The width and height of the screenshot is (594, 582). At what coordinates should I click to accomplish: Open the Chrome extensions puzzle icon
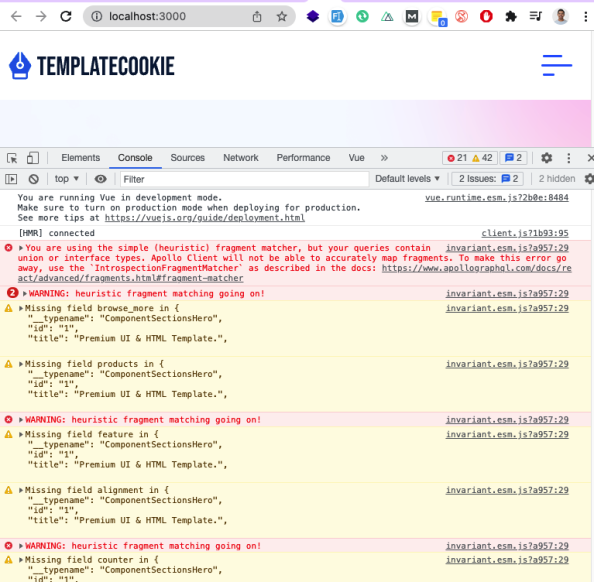pyautogui.click(x=511, y=16)
